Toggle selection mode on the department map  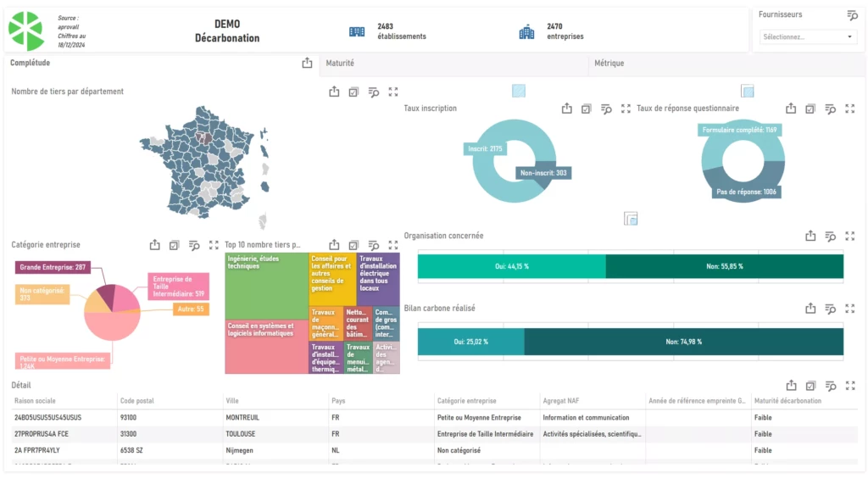[x=353, y=92]
